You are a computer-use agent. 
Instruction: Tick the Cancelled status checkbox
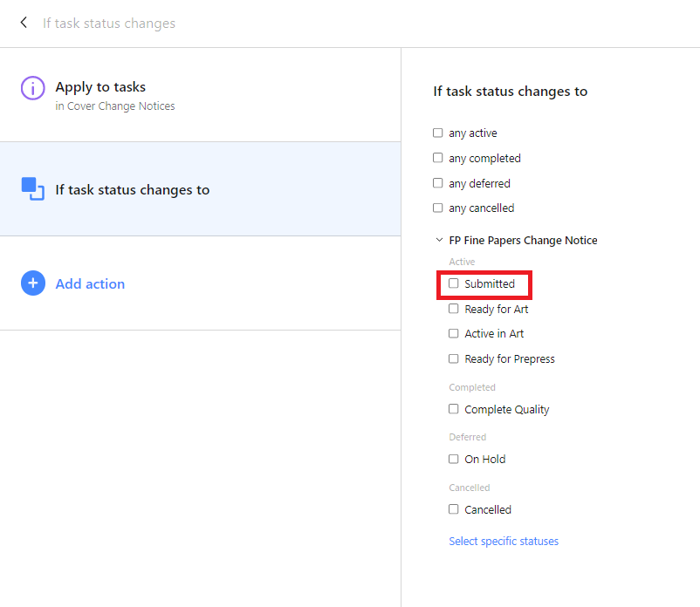[454, 509]
